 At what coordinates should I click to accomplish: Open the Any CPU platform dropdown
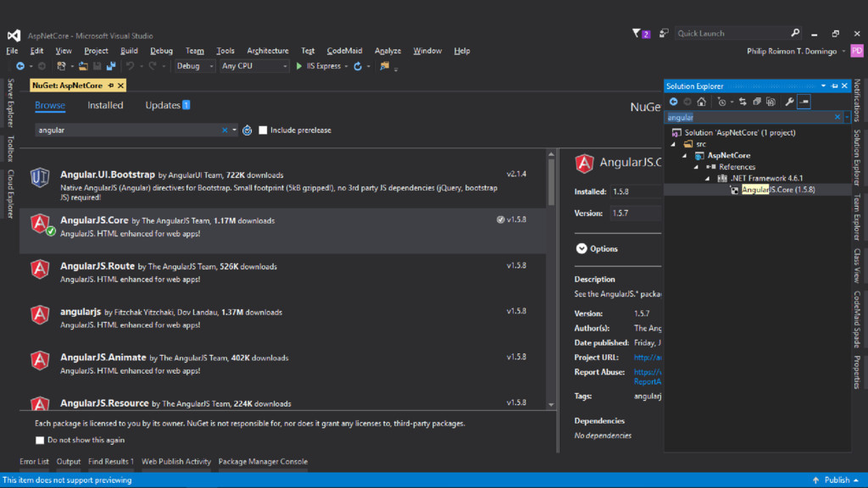point(254,66)
